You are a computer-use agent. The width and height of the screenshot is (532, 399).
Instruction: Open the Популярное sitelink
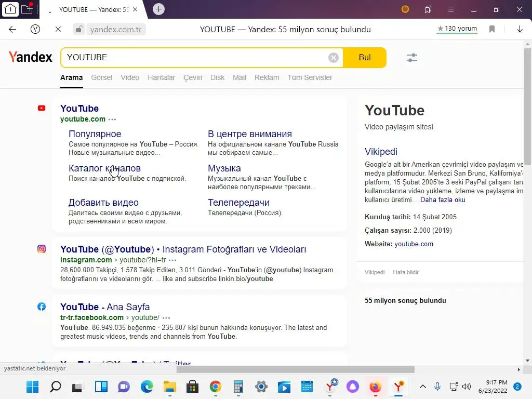(95, 134)
